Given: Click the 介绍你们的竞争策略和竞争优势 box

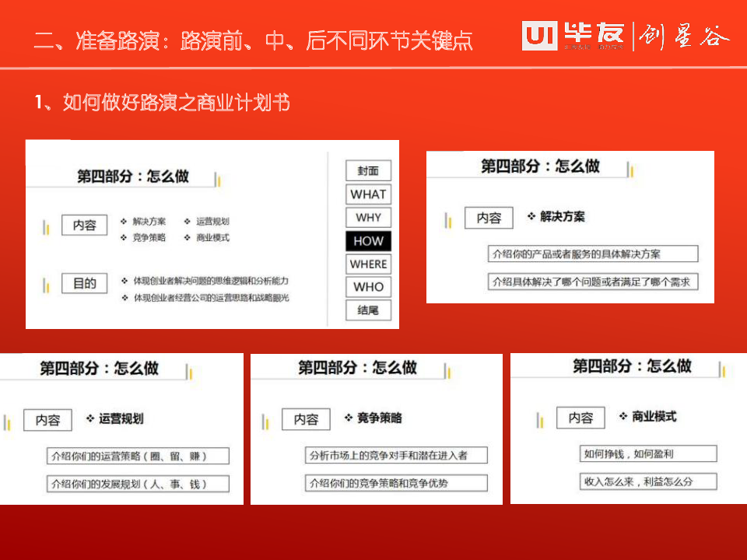Looking at the screenshot, I should coord(396,483).
